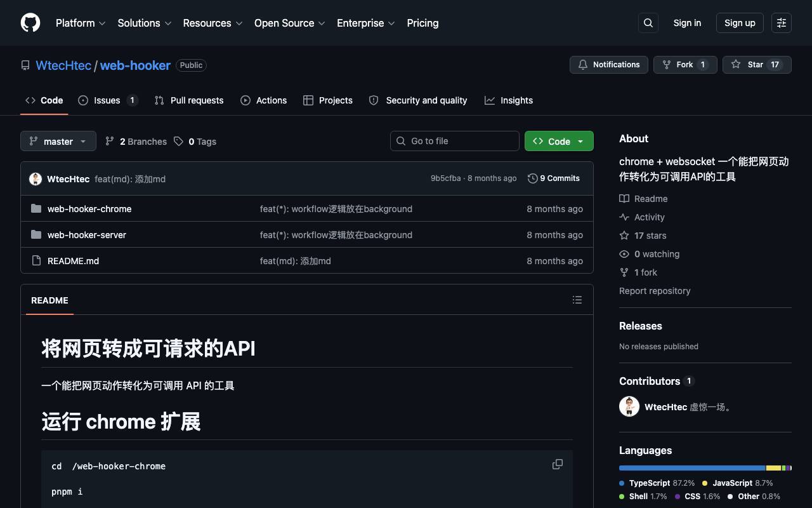
Task: Open the WtecHtec owner link
Action: pos(63,65)
